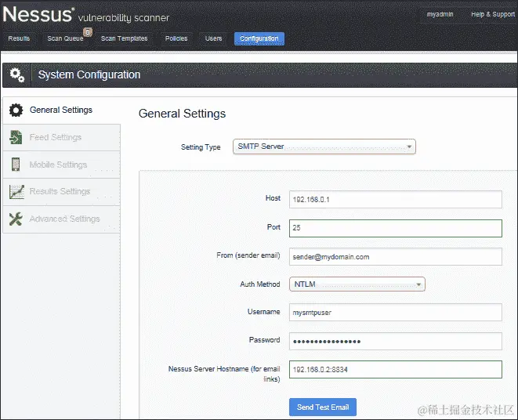
Task: Open the Users tab
Action: [213, 38]
